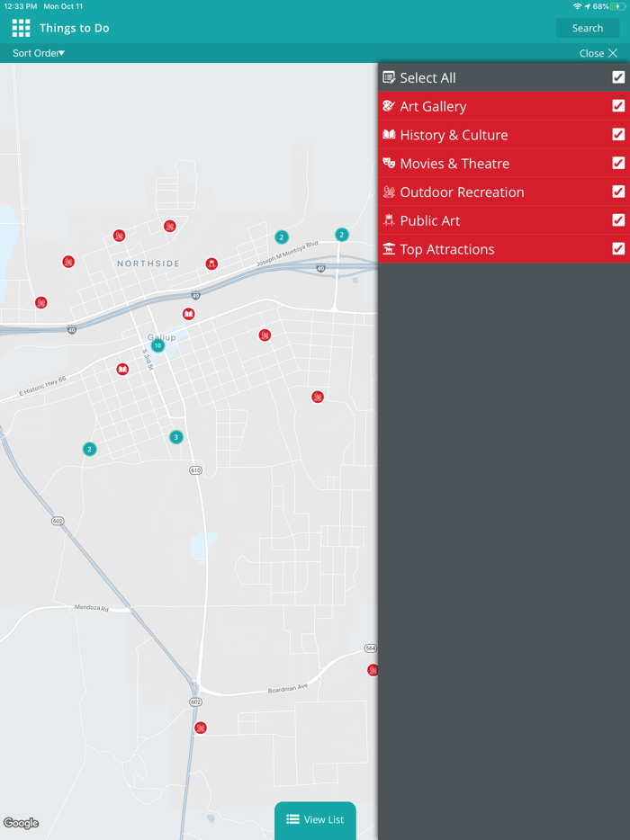Screen dimensions: 630x840
Task: Select the Outdoor Recreation marker south of Boardman Ave
Action: point(200,728)
